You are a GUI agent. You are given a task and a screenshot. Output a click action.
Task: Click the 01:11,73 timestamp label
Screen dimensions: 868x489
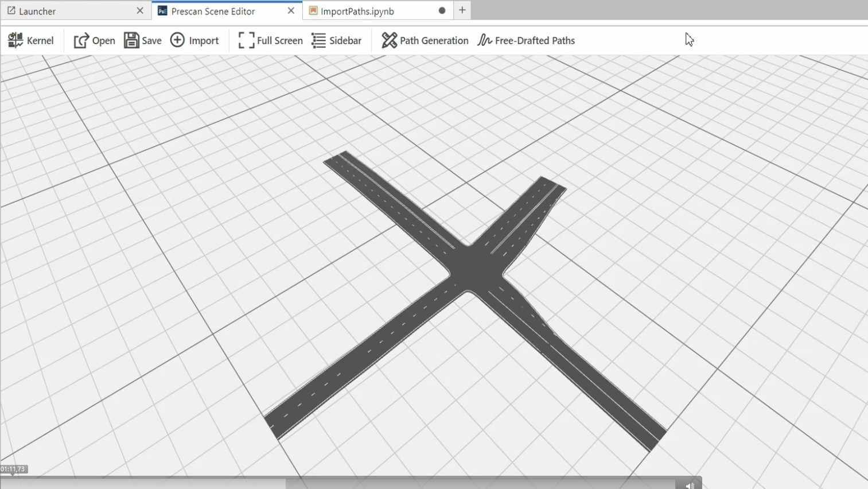(13, 469)
